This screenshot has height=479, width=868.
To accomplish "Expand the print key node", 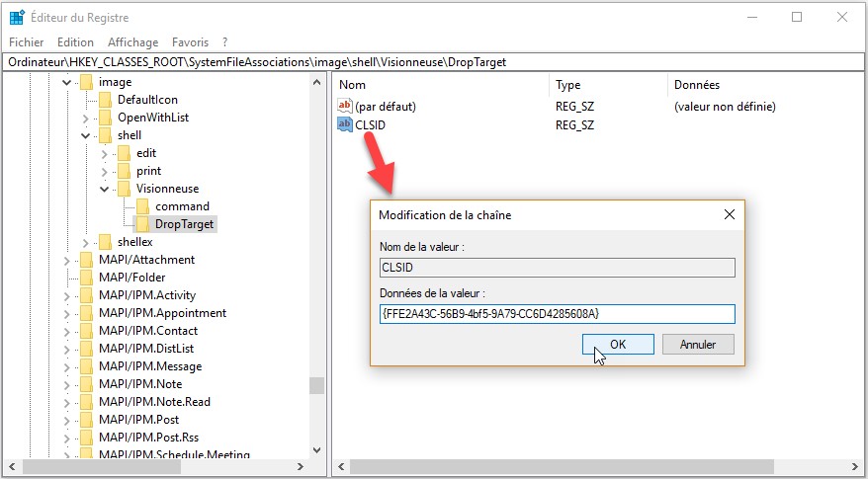I will coord(104,172).
